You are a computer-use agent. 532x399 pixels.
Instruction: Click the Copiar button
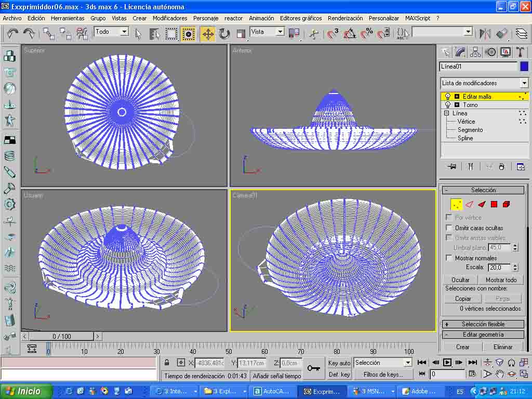(x=463, y=299)
